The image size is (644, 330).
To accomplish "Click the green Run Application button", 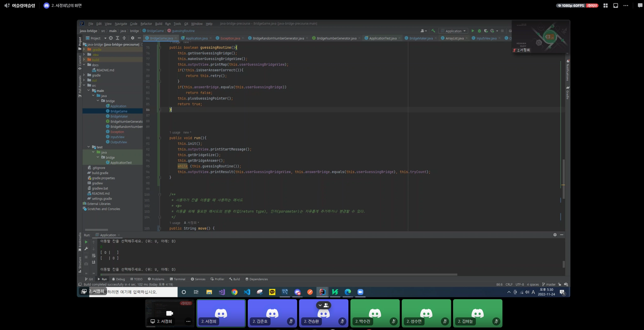I will (473, 31).
